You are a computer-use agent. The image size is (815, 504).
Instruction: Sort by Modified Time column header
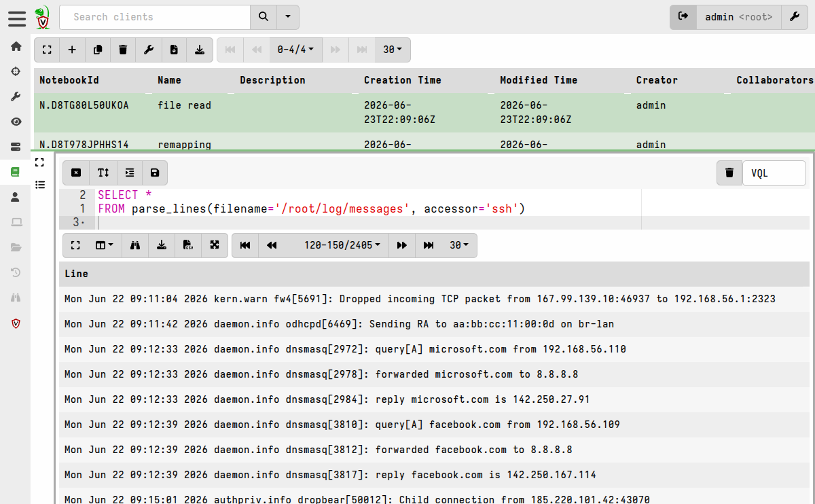(539, 80)
